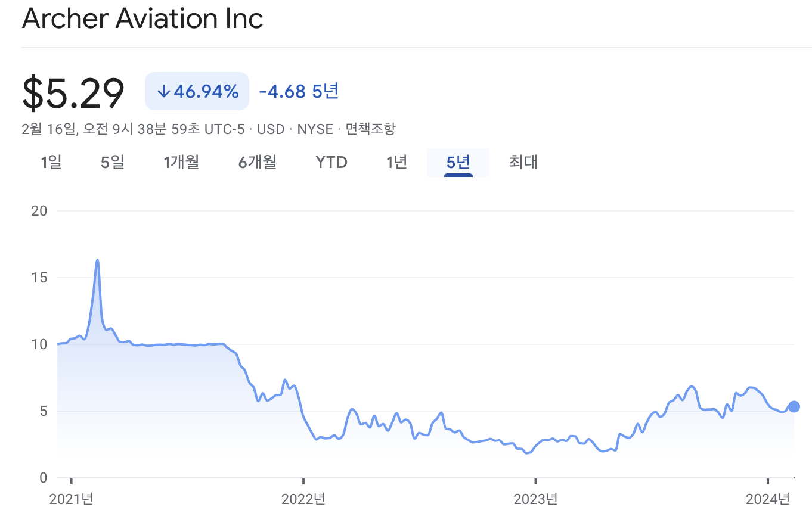The height and width of the screenshot is (510, 812).
Task: Click the -4.68 5년 change amount text
Action: (x=297, y=91)
